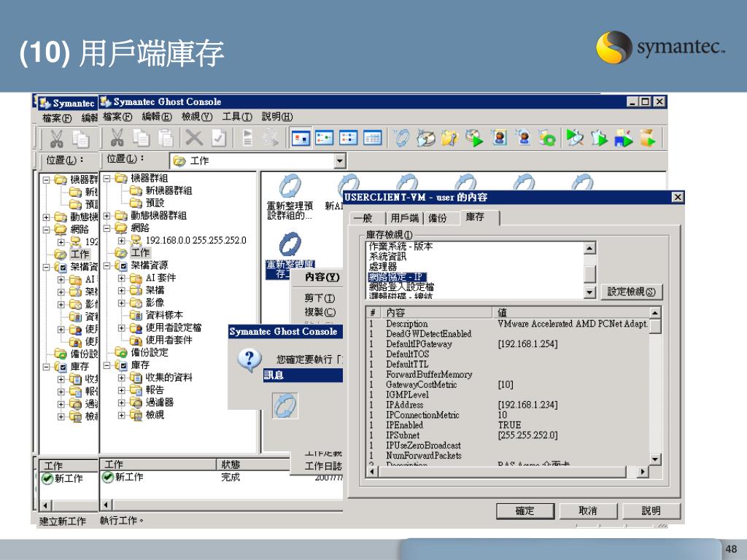
Task: Click the Cut scissors icon in Ghost Console toolbar
Action: [117, 138]
